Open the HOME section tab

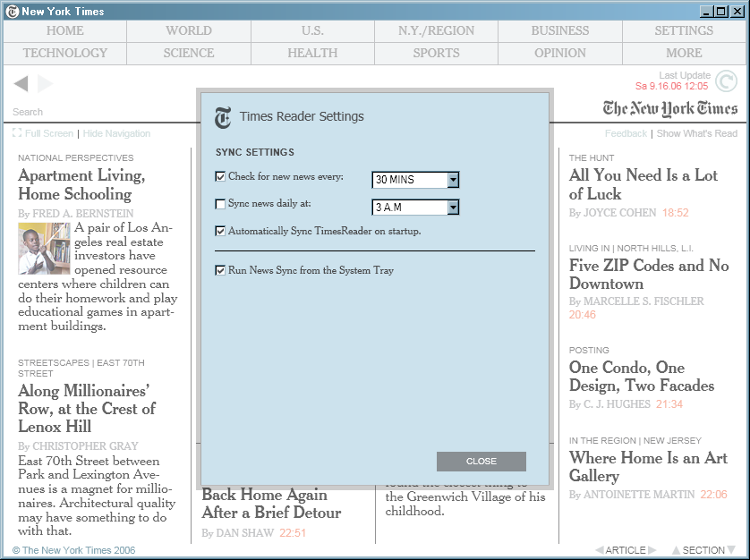click(65, 30)
